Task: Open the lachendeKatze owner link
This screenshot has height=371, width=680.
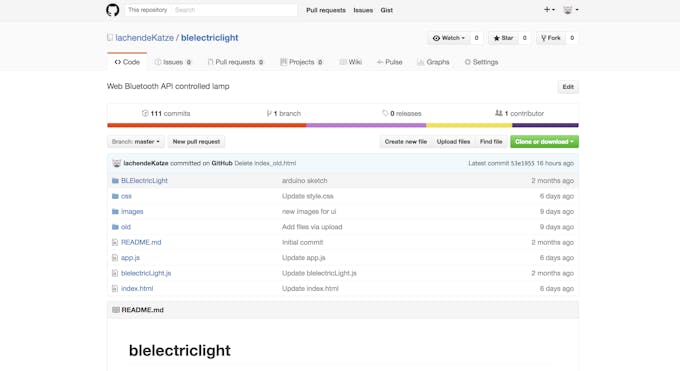Action: pos(144,38)
